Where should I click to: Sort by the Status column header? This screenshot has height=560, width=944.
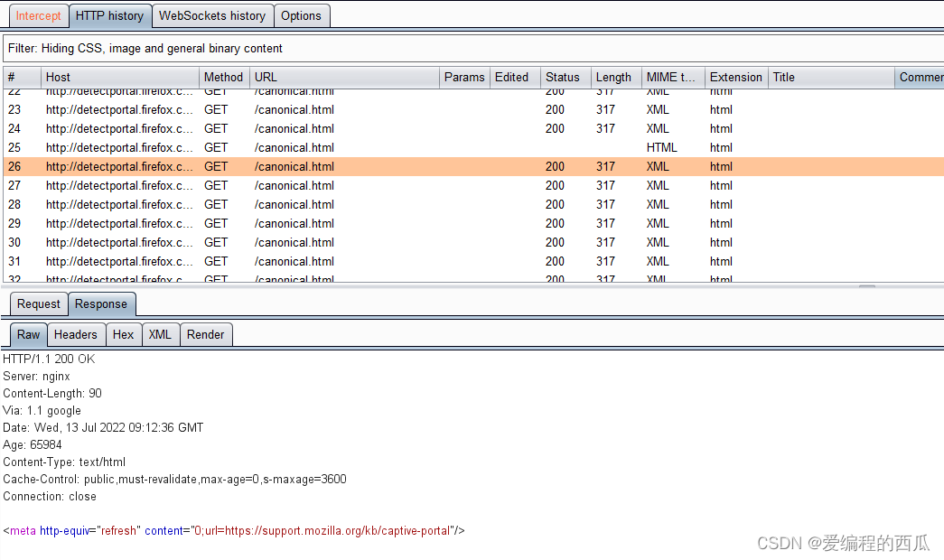point(565,77)
